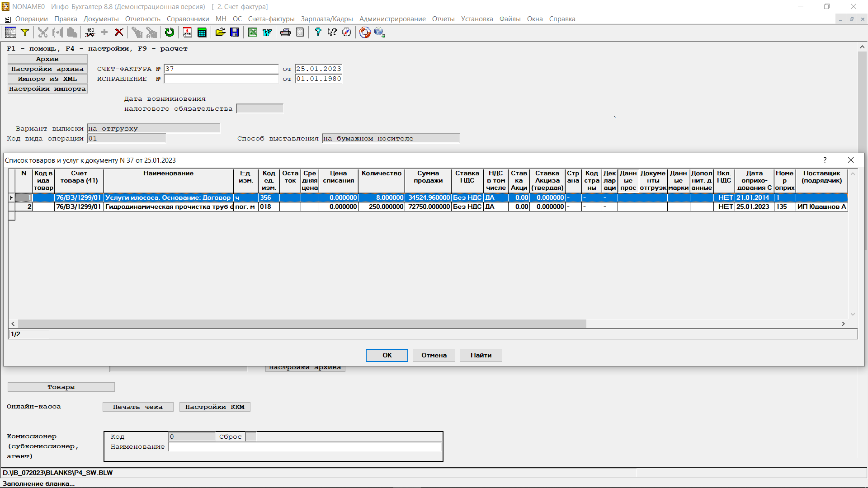Select the Услуги илососа name cell
The width and height of the screenshot is (868, 488).
click(x=169, y=197)
